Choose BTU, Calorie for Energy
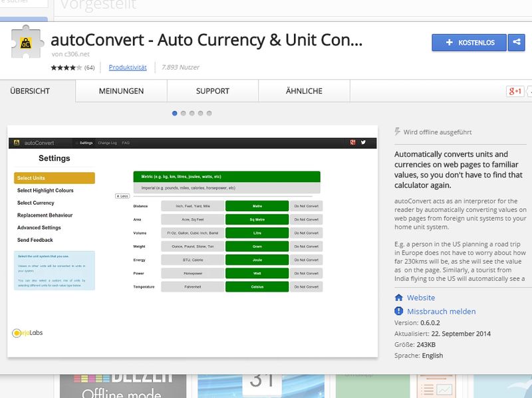 tap(193, 260)
